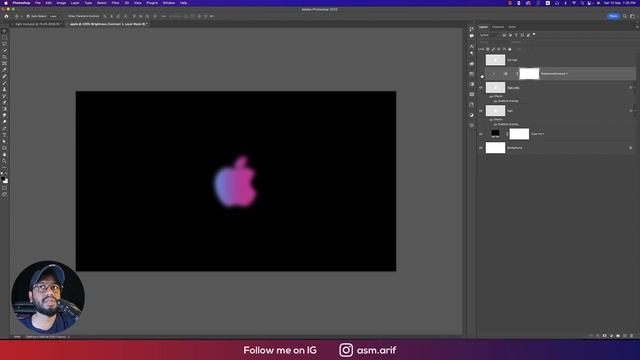Select the Move tool in the toolbar
Screen dimensions: 640x360
click(4, 31)
